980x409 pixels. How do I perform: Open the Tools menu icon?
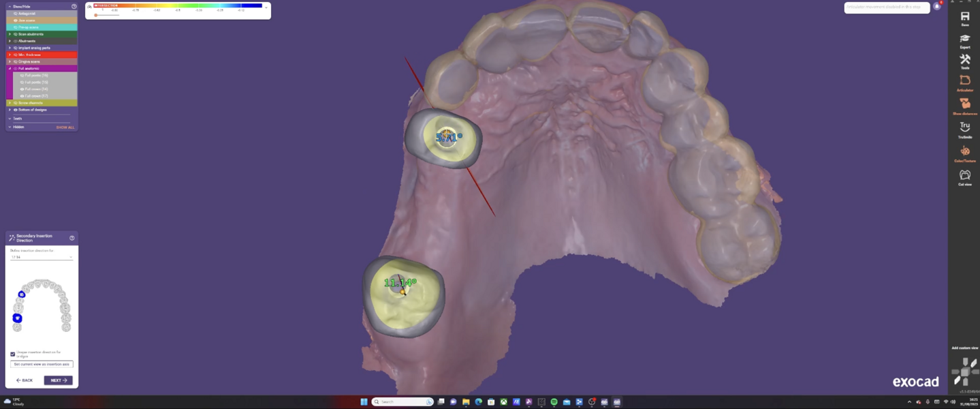964,61
